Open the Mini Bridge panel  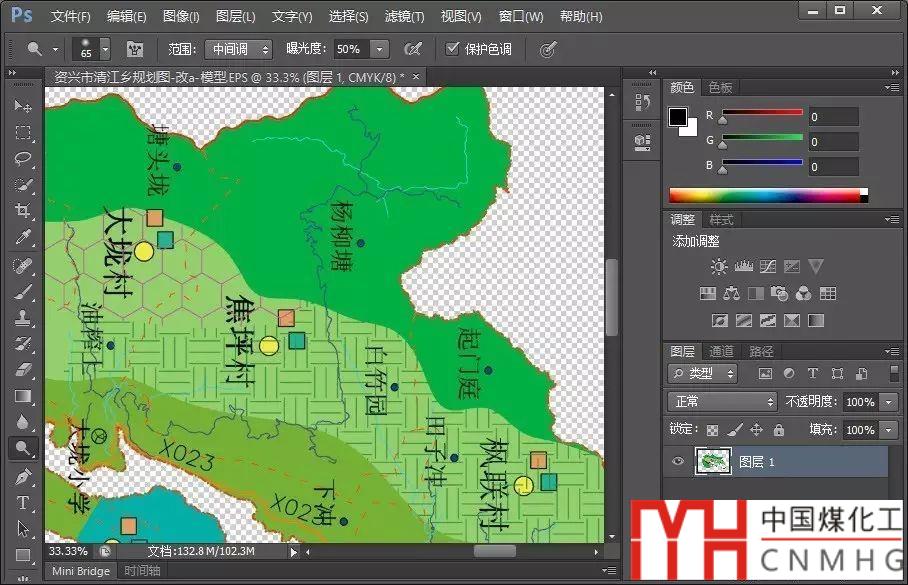tap(80, 571)
